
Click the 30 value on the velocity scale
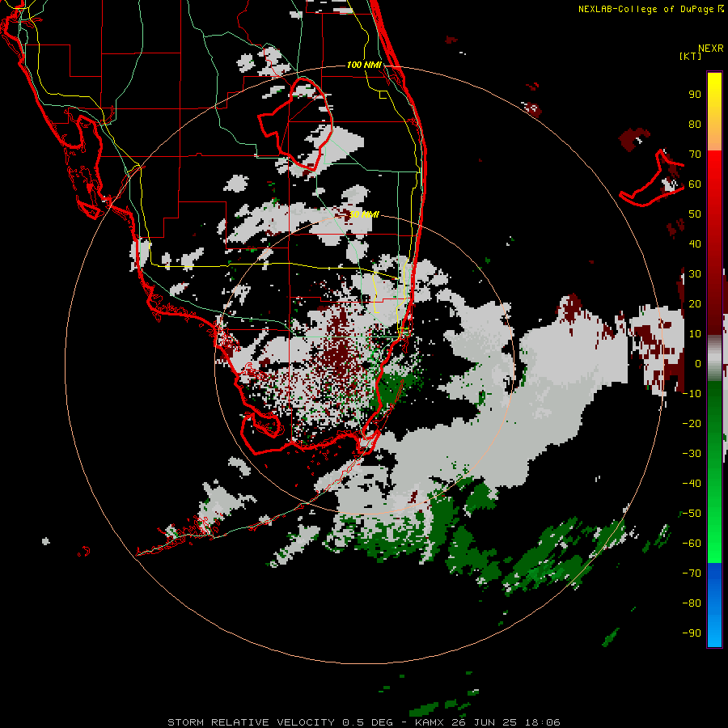tap(695, 274)
